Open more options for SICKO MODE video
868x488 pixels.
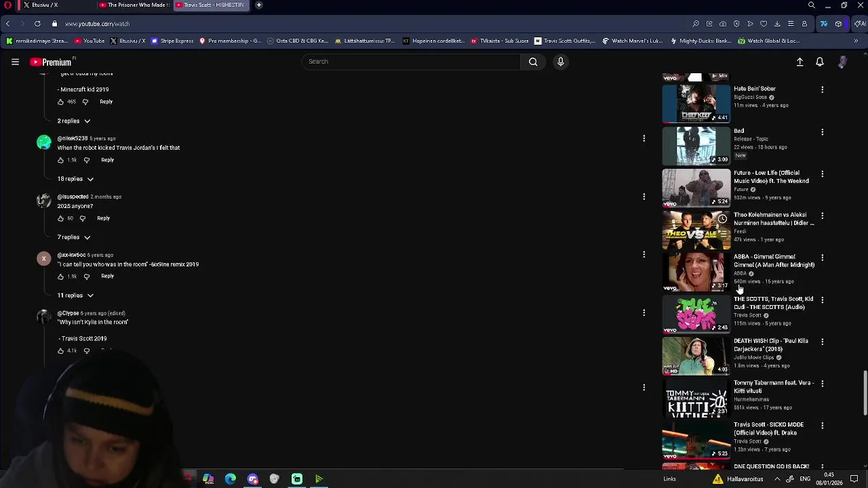(x=822, y=426)
